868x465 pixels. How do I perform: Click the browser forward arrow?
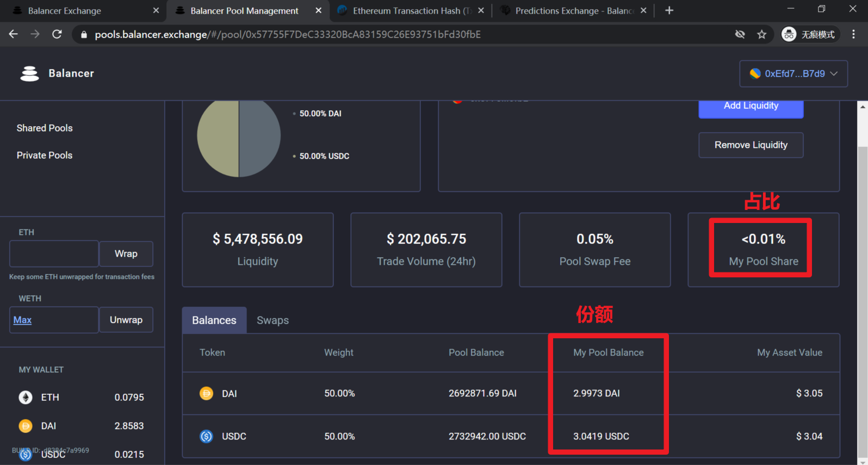[35, 34]
